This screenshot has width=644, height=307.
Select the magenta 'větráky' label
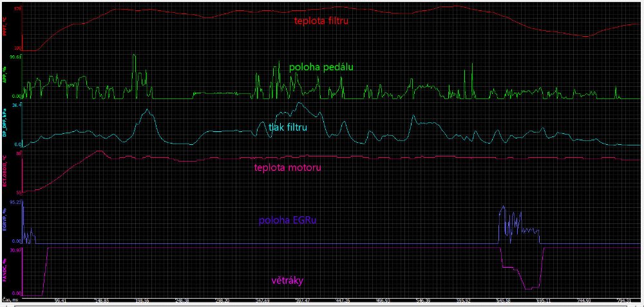[288, 281]
